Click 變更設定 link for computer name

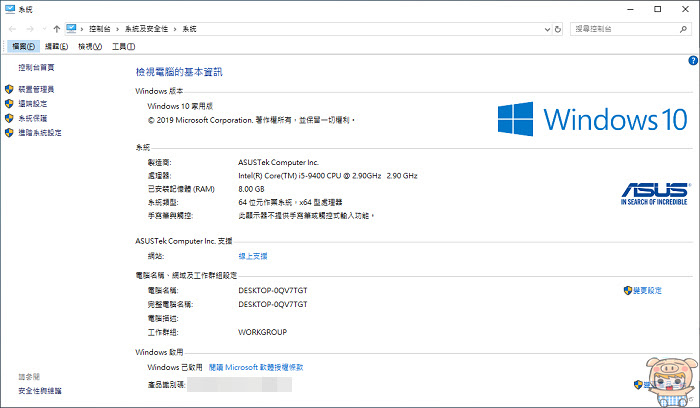pyautogui.click(x=647, y=291)
